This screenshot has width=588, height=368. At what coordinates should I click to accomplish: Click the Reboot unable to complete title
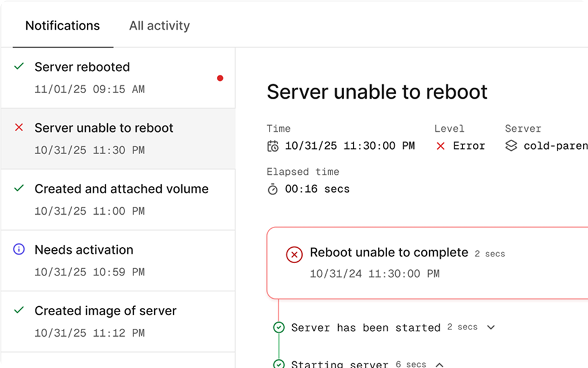click(x=389, y=252)
